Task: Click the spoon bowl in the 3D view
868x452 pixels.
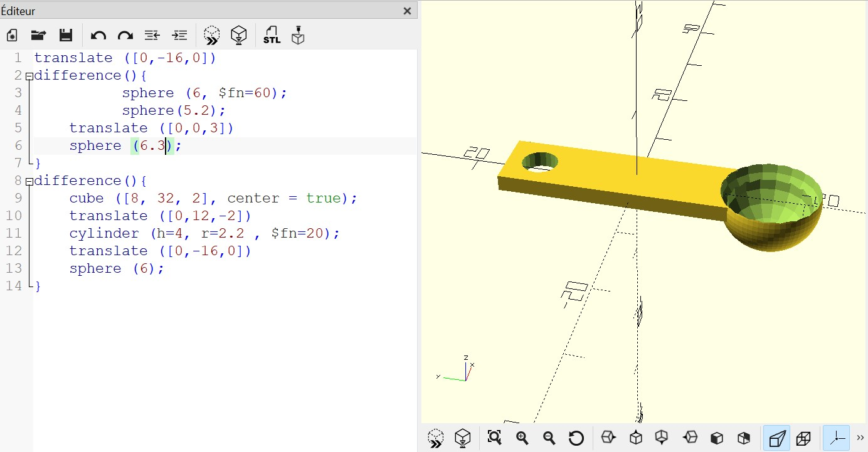Action: click(771, 207)
